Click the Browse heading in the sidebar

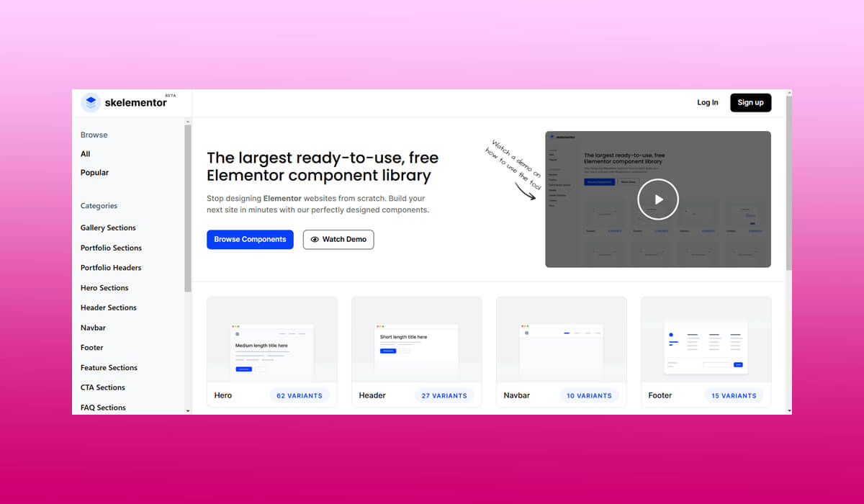coord(94,135)
